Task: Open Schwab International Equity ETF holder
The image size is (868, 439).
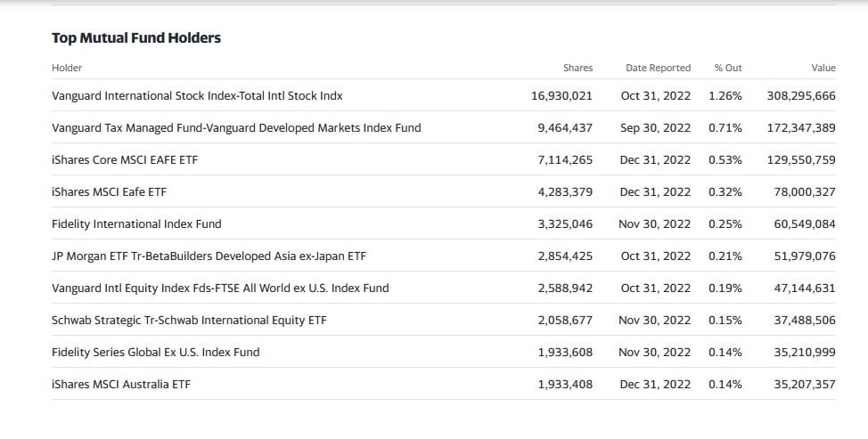Action: click(189, 320)
